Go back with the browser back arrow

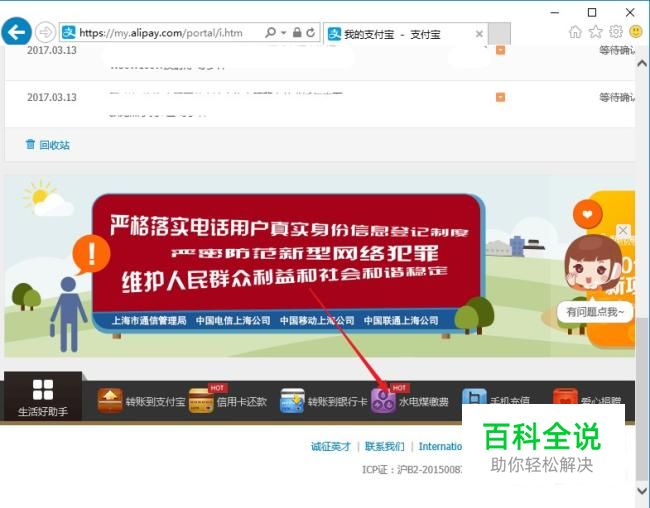pos(16,32)
